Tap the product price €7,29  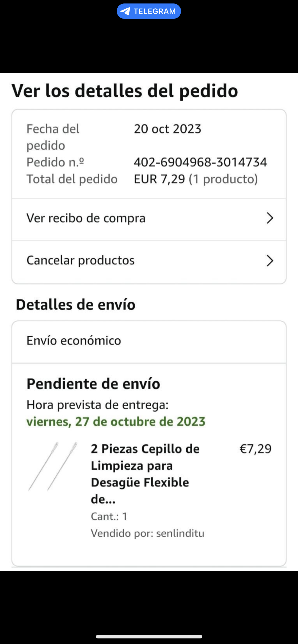(256, 449)
